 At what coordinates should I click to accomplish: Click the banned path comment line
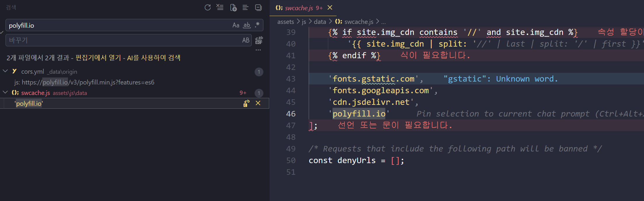[x=455, y=149]
